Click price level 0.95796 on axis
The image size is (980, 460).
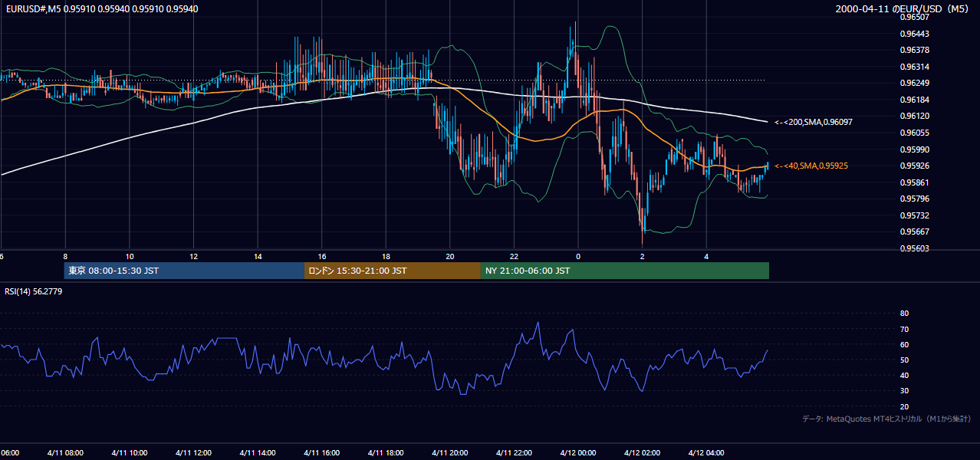914,199
